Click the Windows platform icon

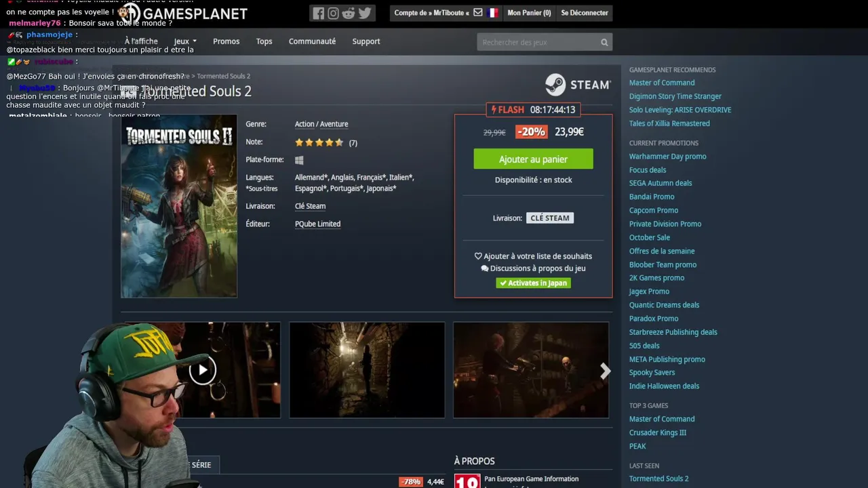[x=299, y=161]
